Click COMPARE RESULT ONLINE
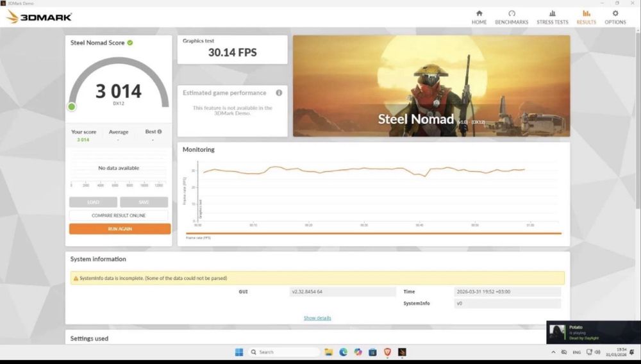641x364 pixels. (x=119, y=215)
